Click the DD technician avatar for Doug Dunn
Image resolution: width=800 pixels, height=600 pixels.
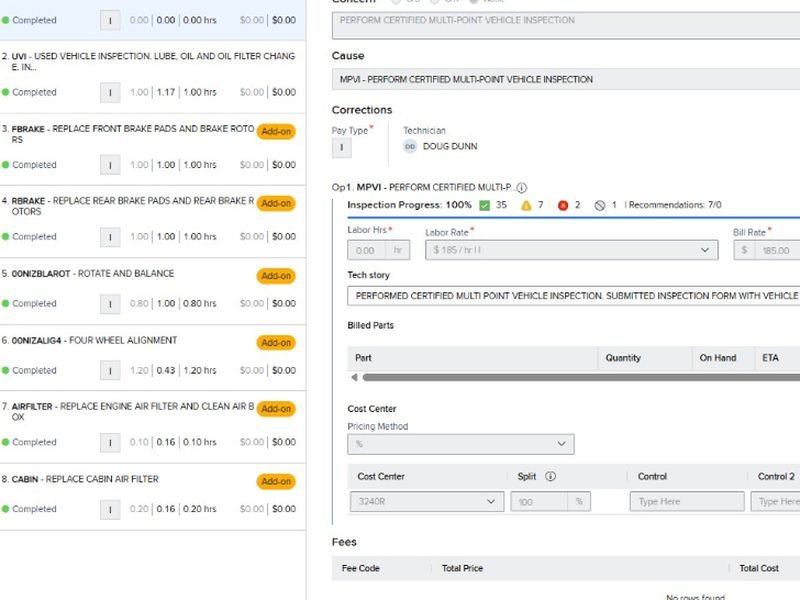click(410, 146)
